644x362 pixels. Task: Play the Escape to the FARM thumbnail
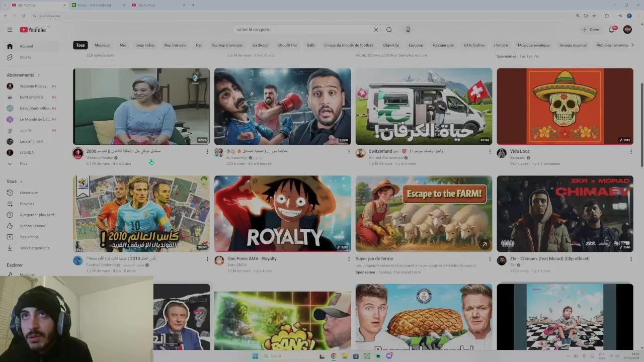424,214
